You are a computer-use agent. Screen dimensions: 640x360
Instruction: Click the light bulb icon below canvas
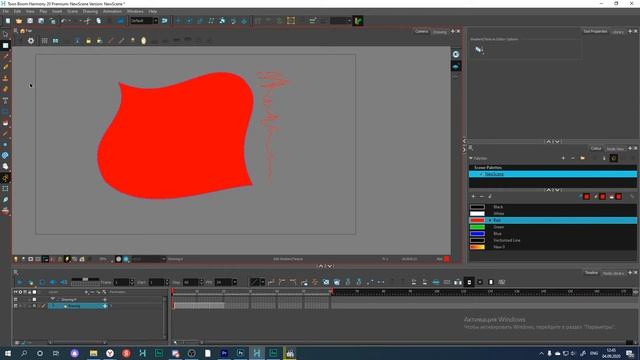click(x=16, y=259)
